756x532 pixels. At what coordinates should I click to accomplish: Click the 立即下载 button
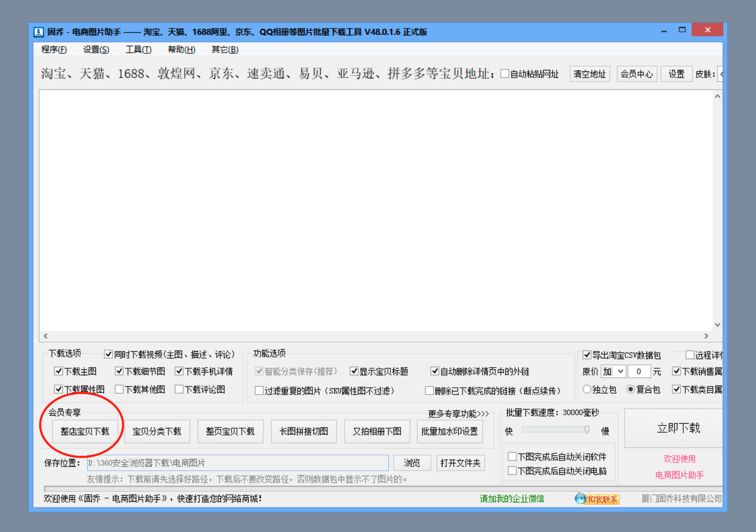678,428
